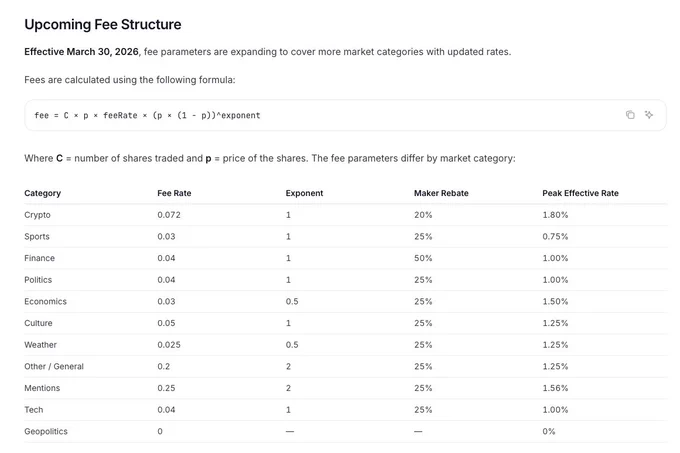
Task: Select the Weather 0.025 fee rate
Action: coord(169,345)
